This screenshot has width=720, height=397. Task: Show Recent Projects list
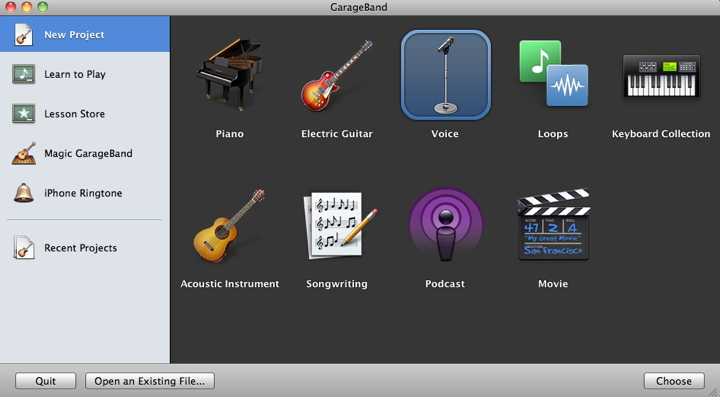[85, 248]
